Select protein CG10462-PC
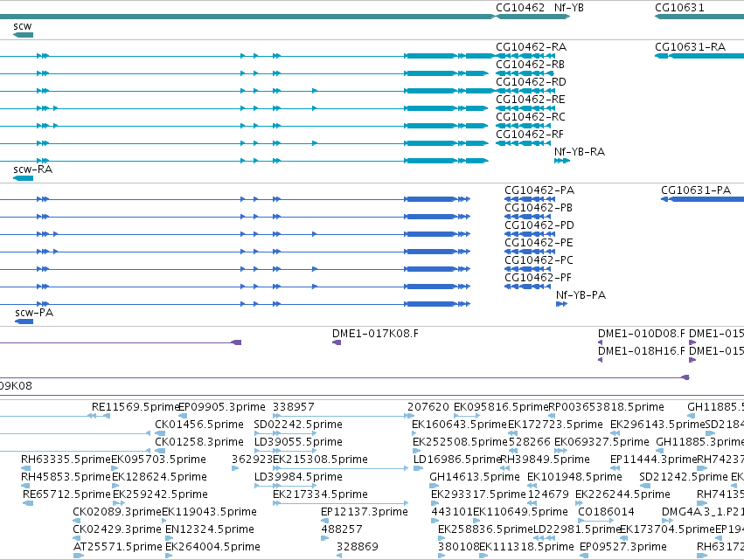This screenshot has width=744, height=560. (539, 260)
